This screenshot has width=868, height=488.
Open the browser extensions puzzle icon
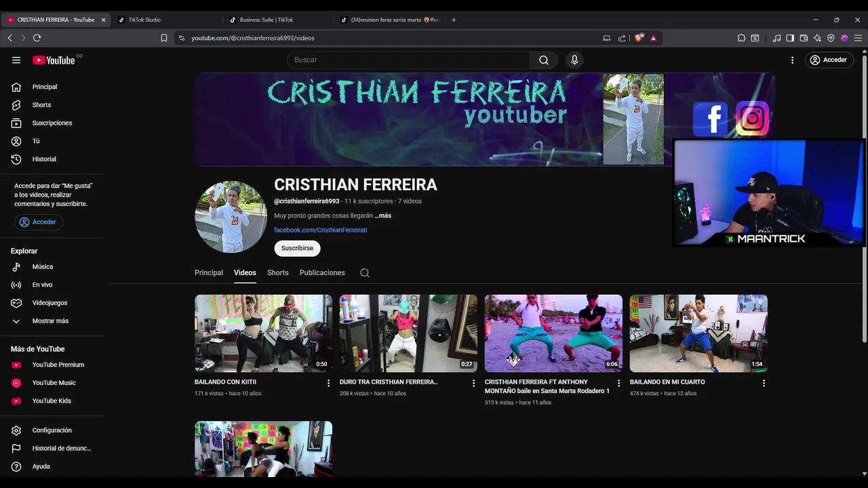coord(741,38)
